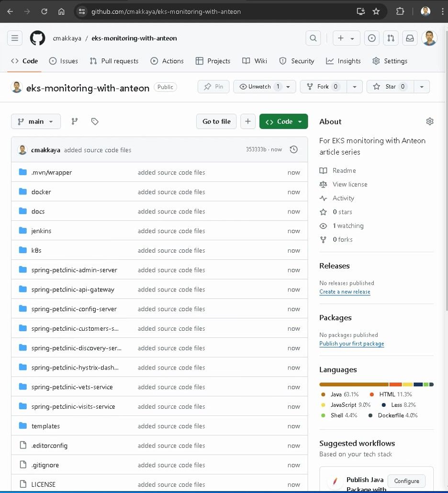
Task: Switch to the Pull requests tab
Action: (x=114, y=61)
